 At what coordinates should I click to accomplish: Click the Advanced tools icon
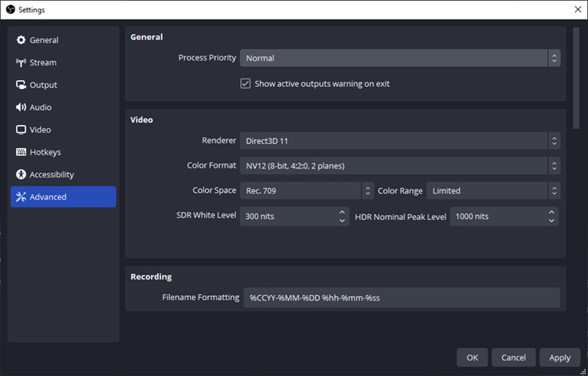click(x=21, y=197)
